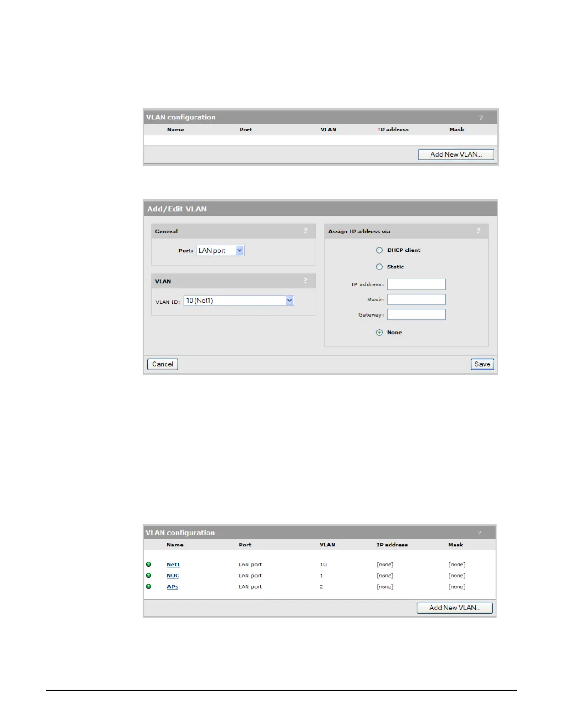
Task: Open help icon in VLAN section
Action: click(x=305, y=280)
